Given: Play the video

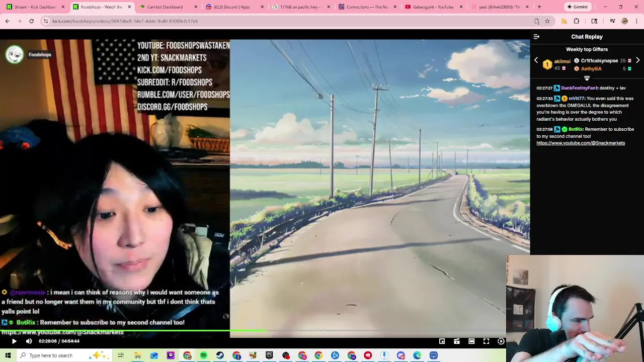Looking at the screenshot, I should (14, 341).
